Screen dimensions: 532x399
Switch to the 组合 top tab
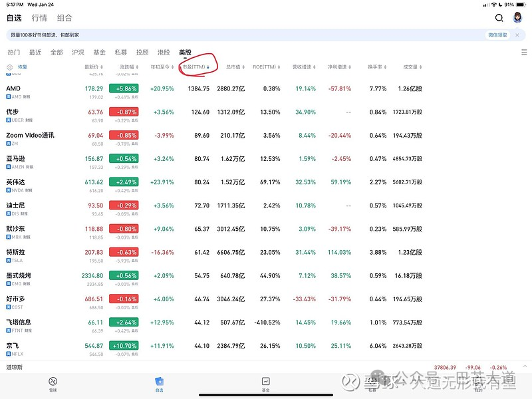[65, 18]
